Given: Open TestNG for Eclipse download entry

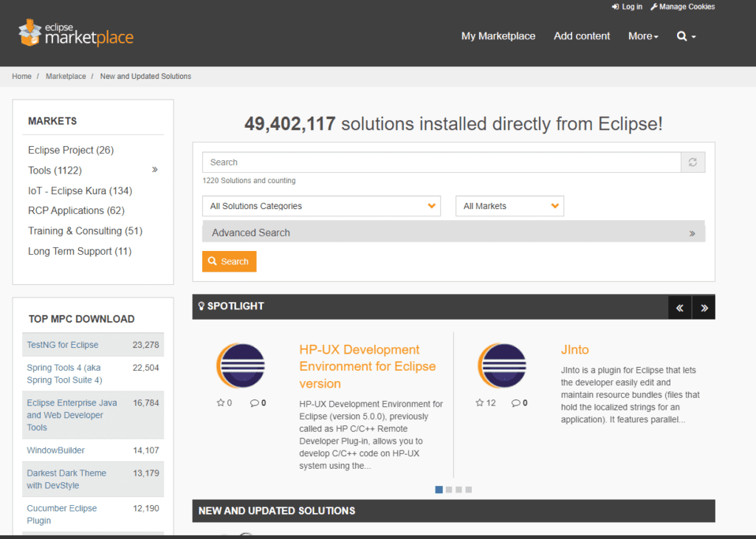Looking at the screenshot, I should (x=63, y=345).
